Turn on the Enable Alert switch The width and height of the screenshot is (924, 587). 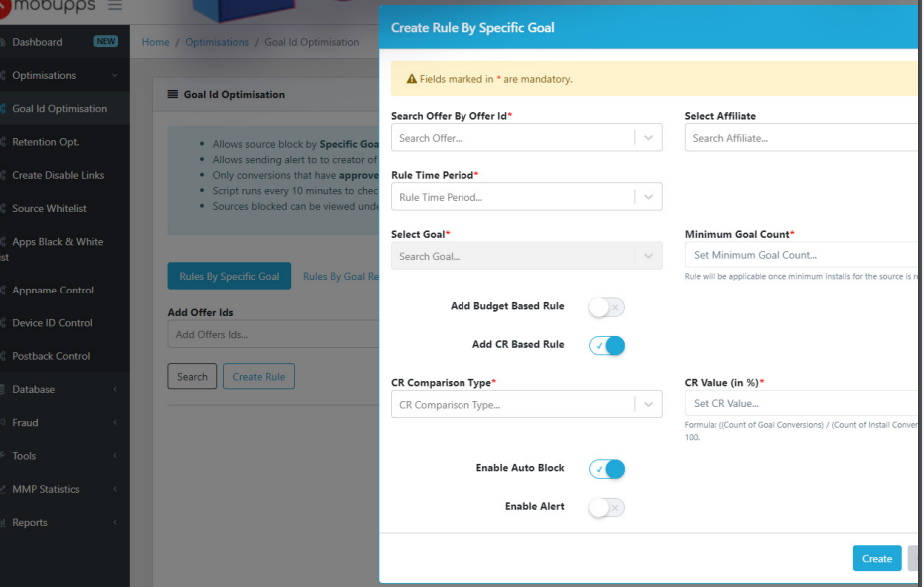607,507
